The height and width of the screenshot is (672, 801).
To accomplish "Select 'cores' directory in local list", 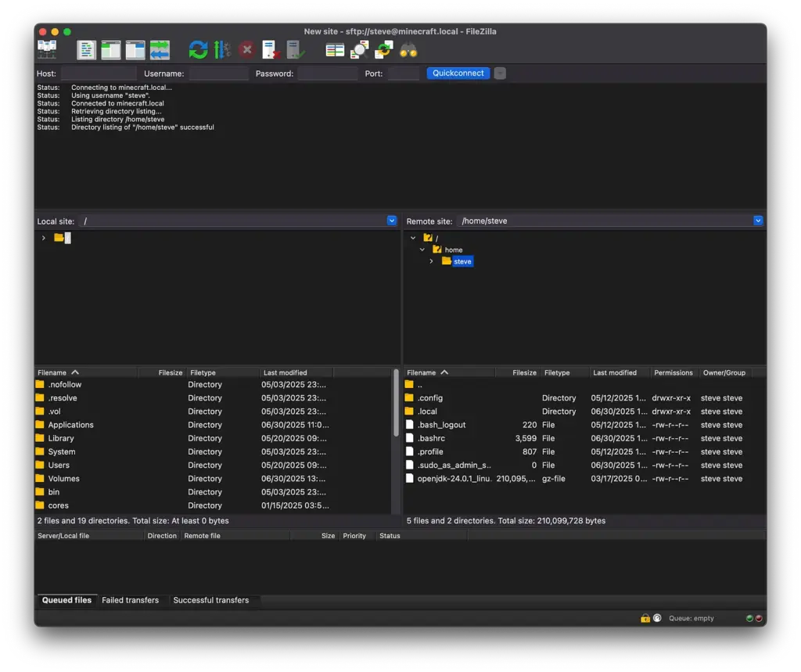I will click(213, 505).
